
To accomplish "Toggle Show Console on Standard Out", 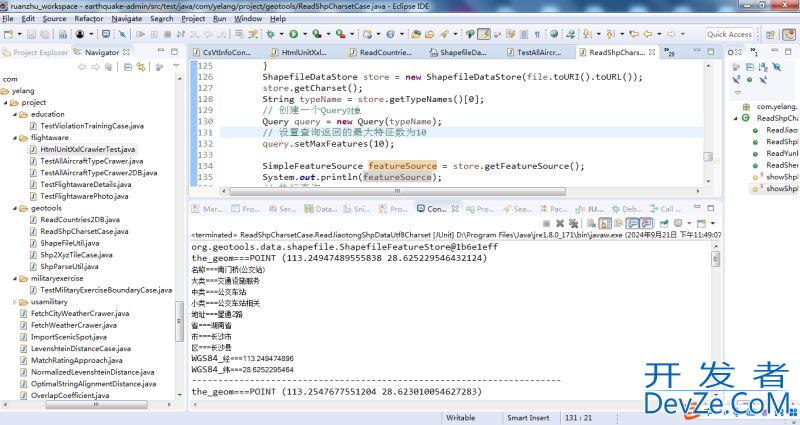I will [x=633, y=223].
